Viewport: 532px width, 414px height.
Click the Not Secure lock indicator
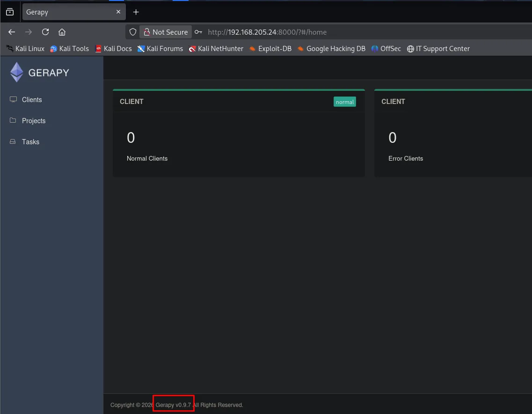coord(166,32)
